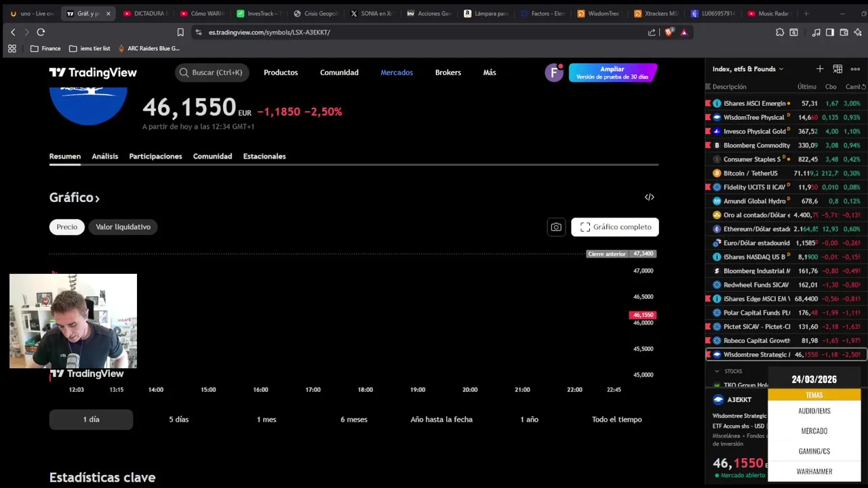Sort watchlist by Última column header
Image resolution: width=868 pixels, height=488 pixels.
(807, 87)
